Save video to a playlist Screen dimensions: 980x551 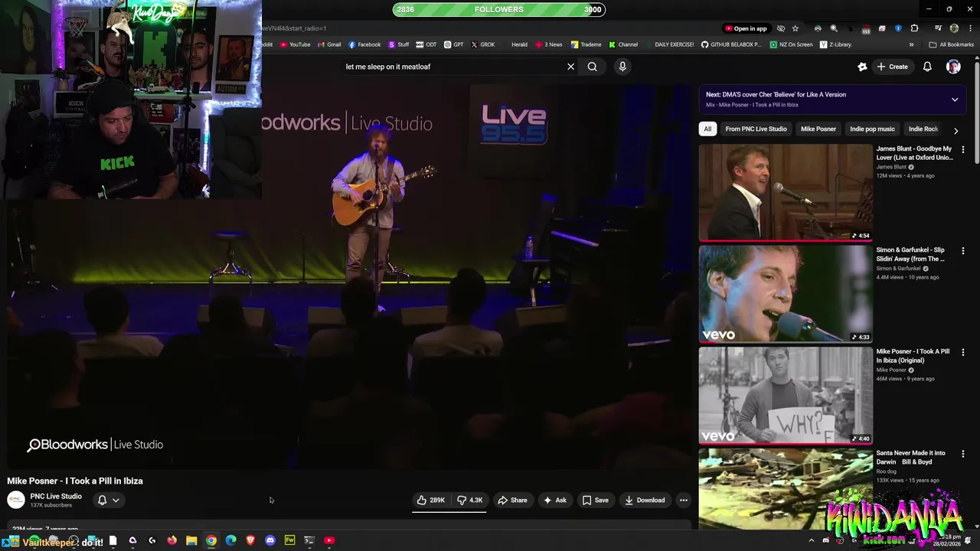tap(595, 500)
